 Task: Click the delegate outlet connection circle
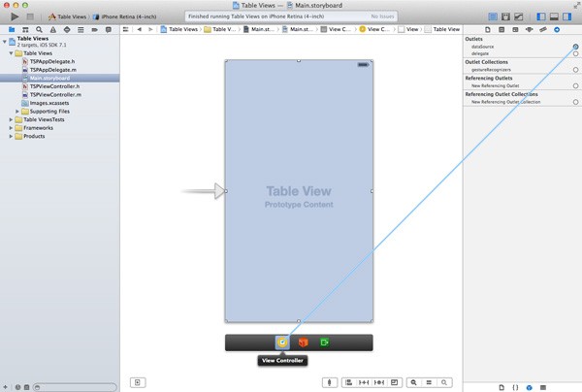575,53
